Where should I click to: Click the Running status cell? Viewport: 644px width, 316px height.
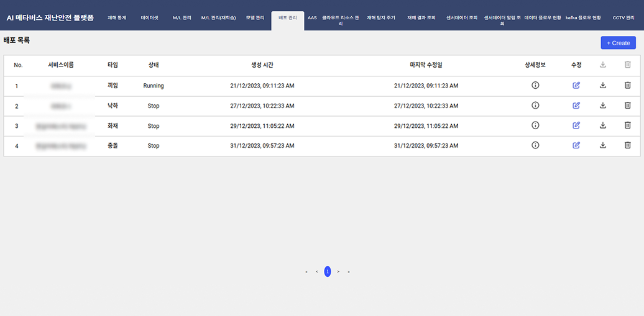(x=154, y=86)
